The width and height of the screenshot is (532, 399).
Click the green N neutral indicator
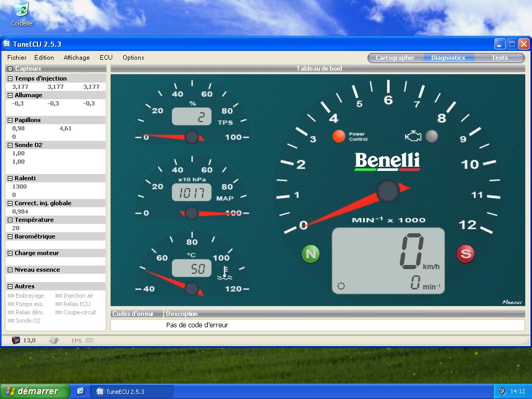tap(311, 254)
